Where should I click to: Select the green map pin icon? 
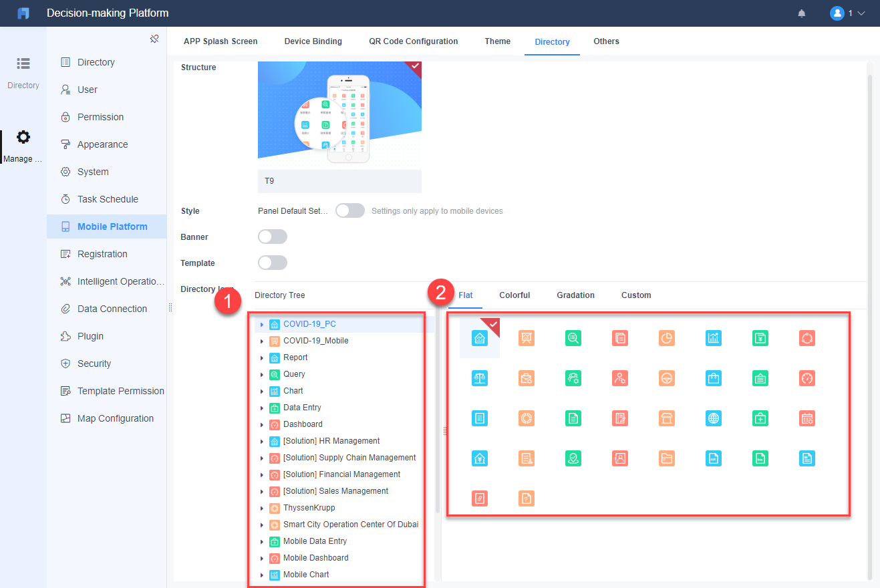[573, 458]
